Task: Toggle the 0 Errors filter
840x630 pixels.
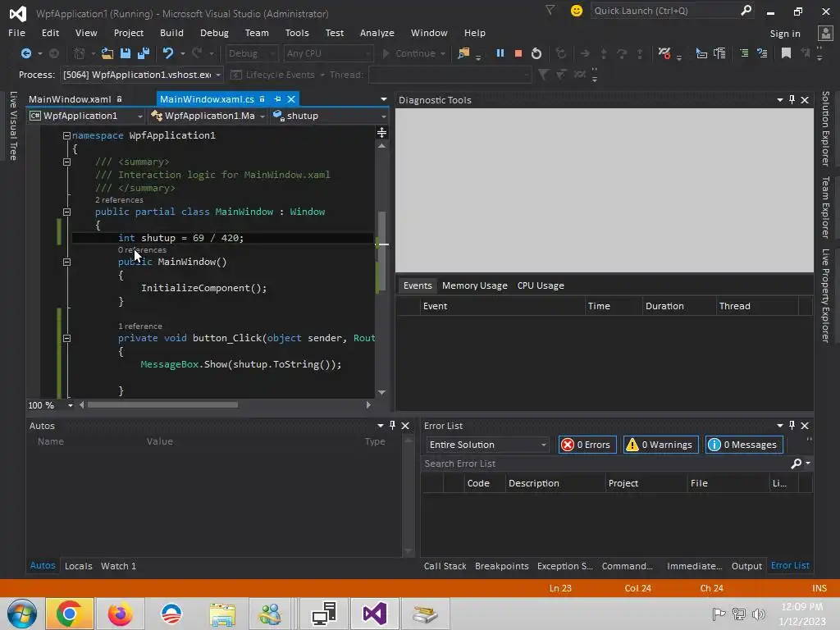Action: click(587, 445)
